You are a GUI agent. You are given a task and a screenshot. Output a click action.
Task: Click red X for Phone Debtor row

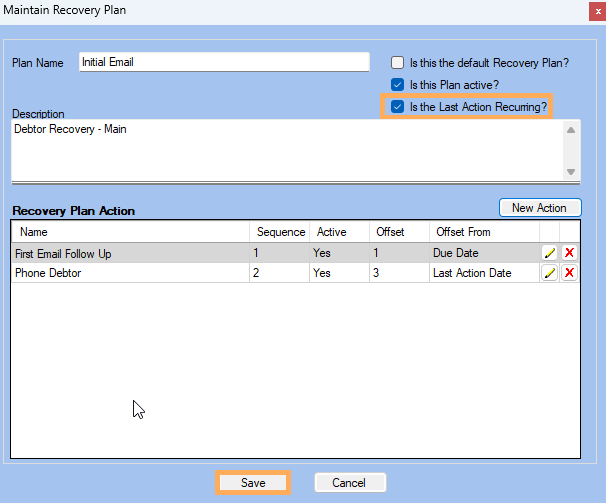(x=569, y=273)
